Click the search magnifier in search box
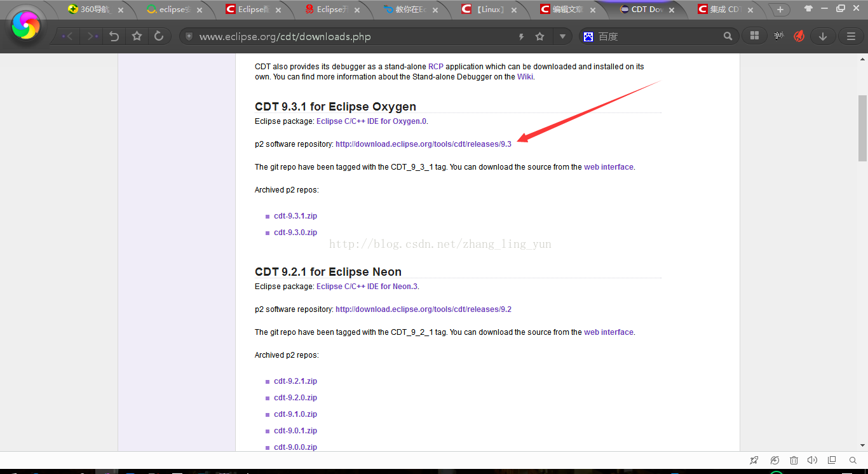Viewport: 868px width, 474px height. point(728,37)
